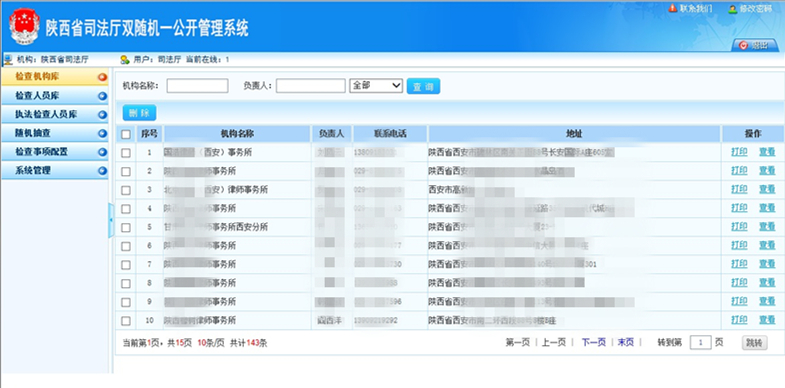Expand 检查人员库 via blue arrow icon
The image size is (785, 388).
click(x=103, y=96)
